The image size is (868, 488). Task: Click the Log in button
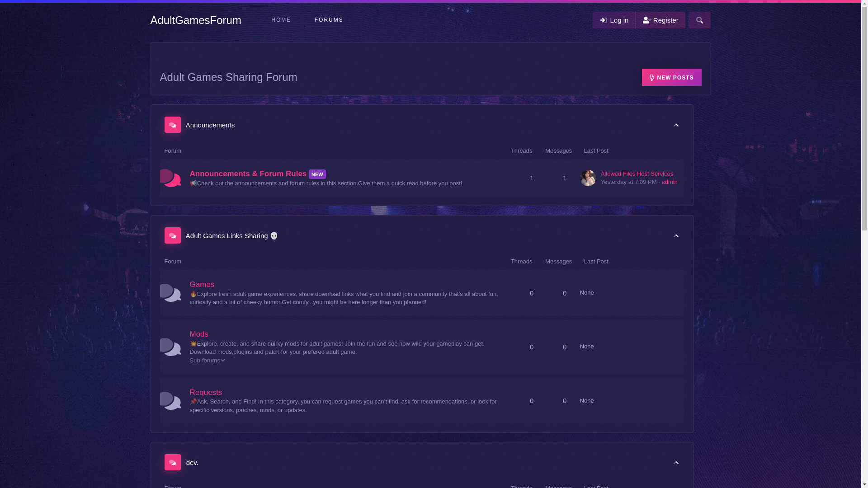point(614,20)
